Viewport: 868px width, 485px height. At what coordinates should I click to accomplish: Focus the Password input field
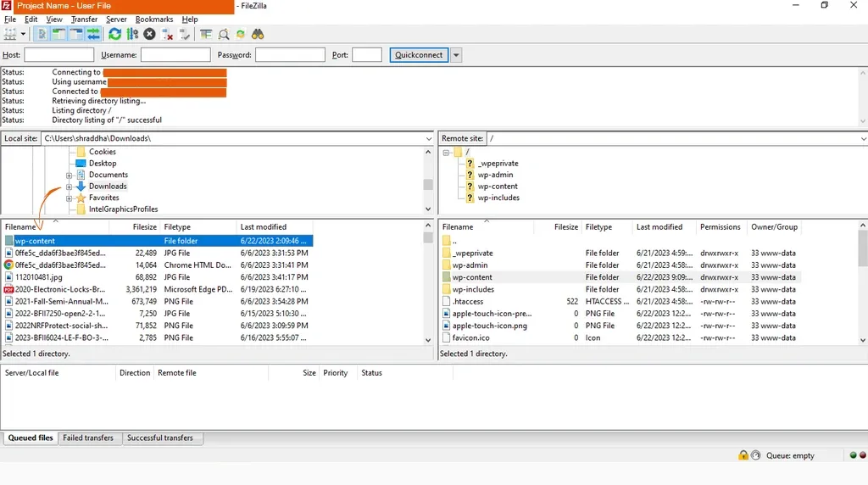[290, 55]
